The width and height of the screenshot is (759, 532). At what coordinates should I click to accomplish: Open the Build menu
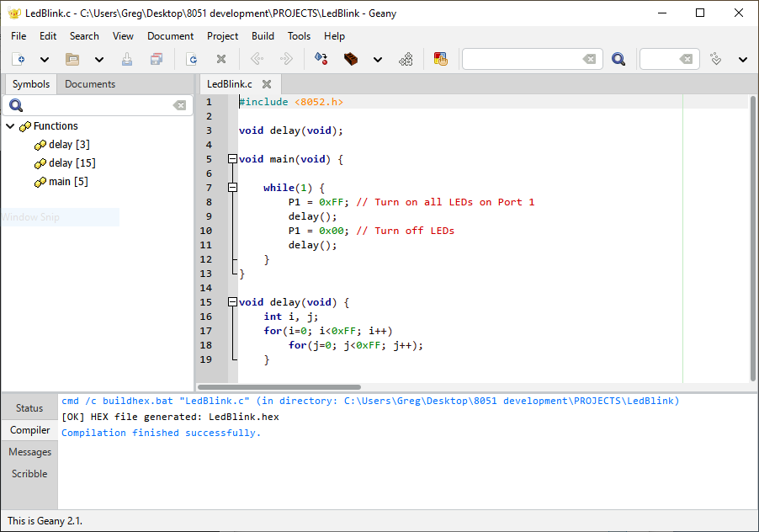[263, 36]
